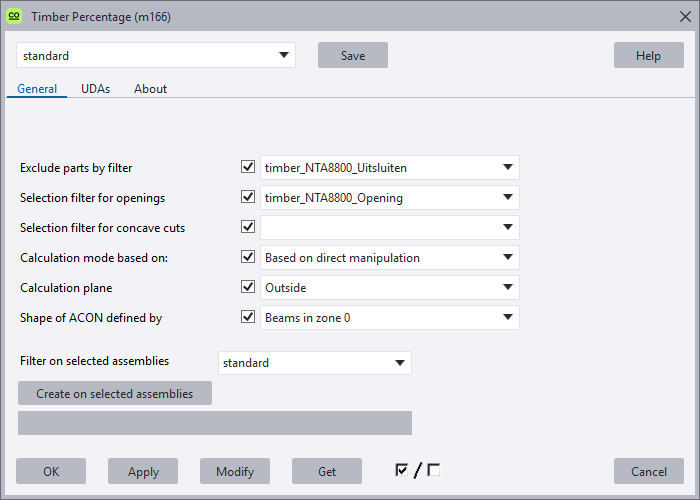The width and height of the screenshot is (700, 500).
Task: Switch to the UDAs tab
Action: point(96,89)
